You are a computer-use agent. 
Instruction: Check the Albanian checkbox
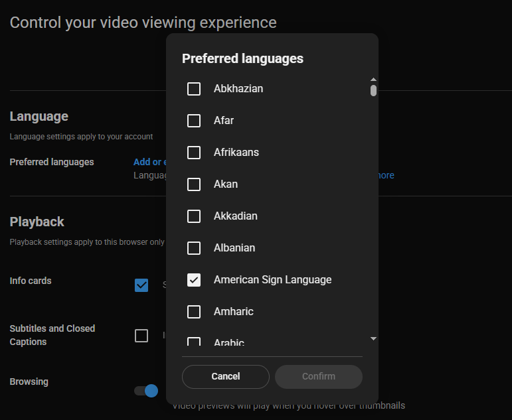tap(194, 248)
